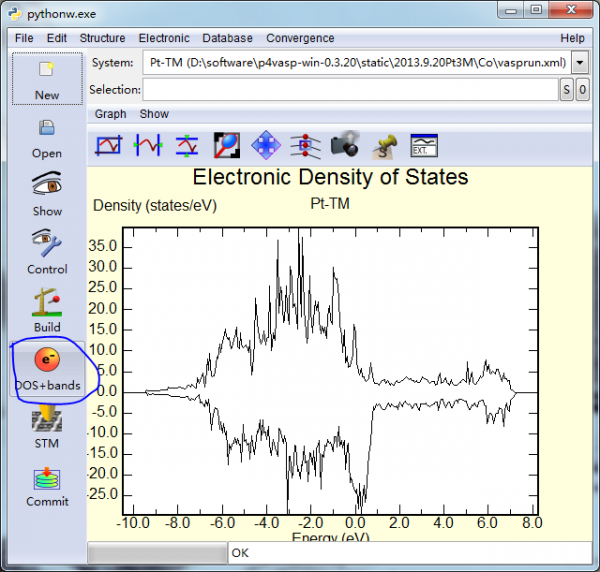Open the Electronic menu
The height and width of the screenshot is (572, 600).
(x=164, y=38)
